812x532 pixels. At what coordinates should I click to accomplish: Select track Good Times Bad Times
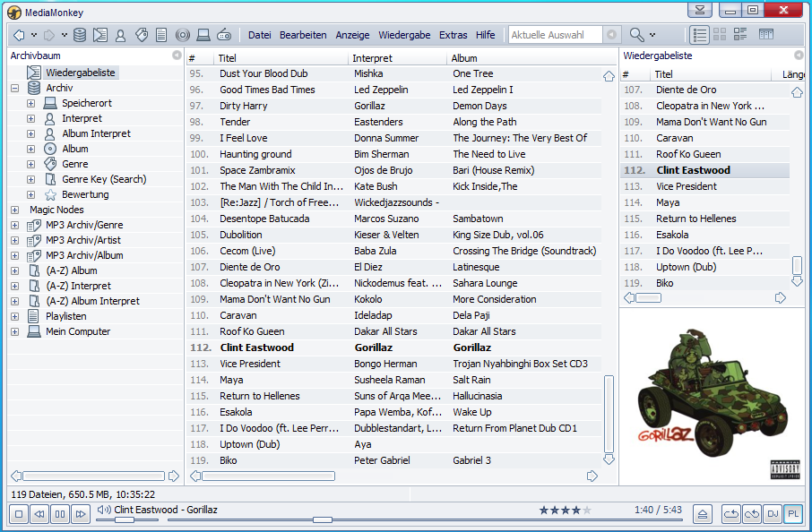(x=393, y=90)
